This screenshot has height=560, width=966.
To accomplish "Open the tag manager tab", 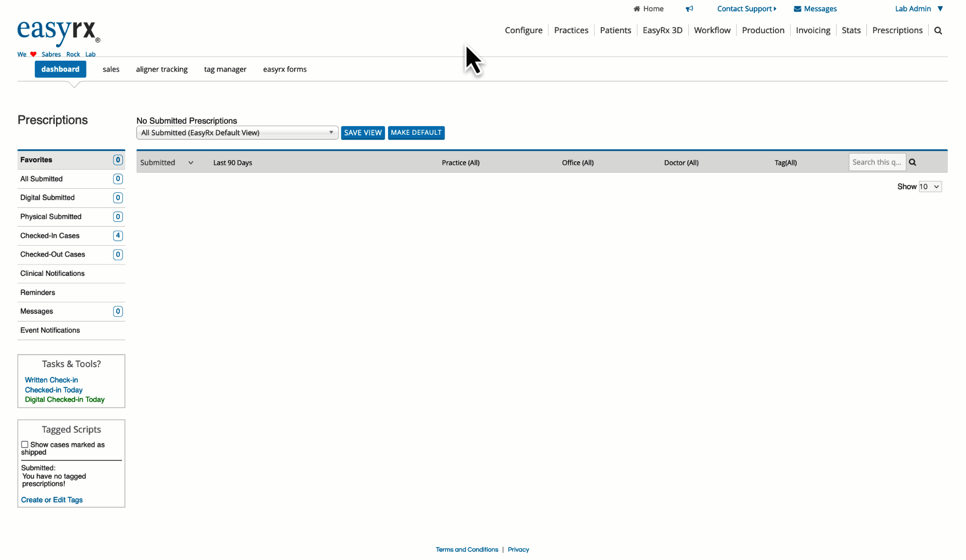I will (x=225, y=69).
